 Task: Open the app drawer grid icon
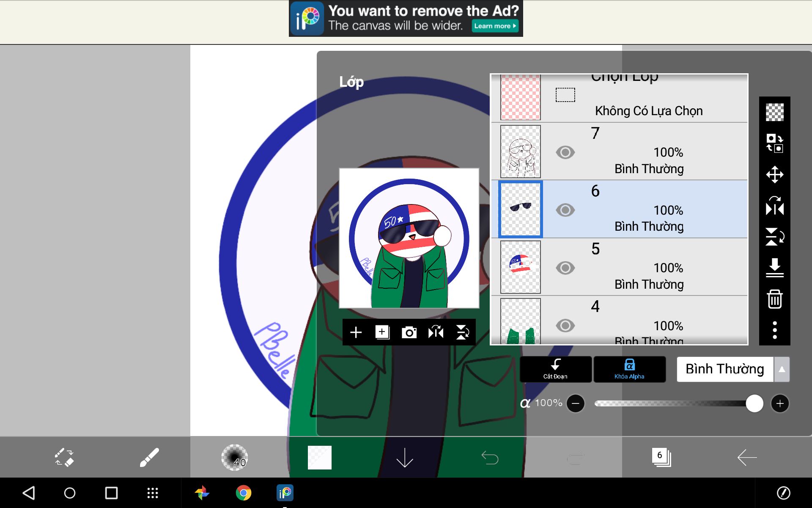[x=153, y=493]
